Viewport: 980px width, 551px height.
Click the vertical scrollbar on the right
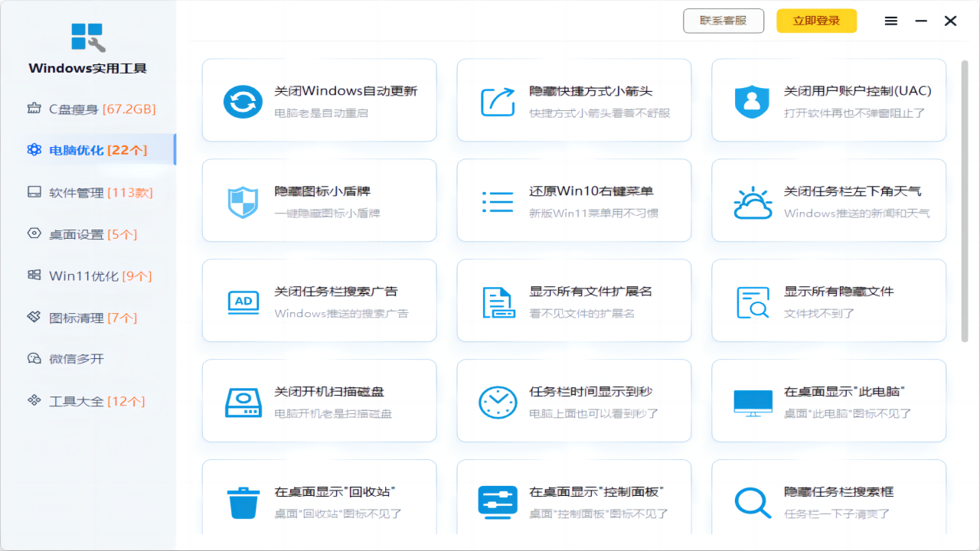click(965, 201)
